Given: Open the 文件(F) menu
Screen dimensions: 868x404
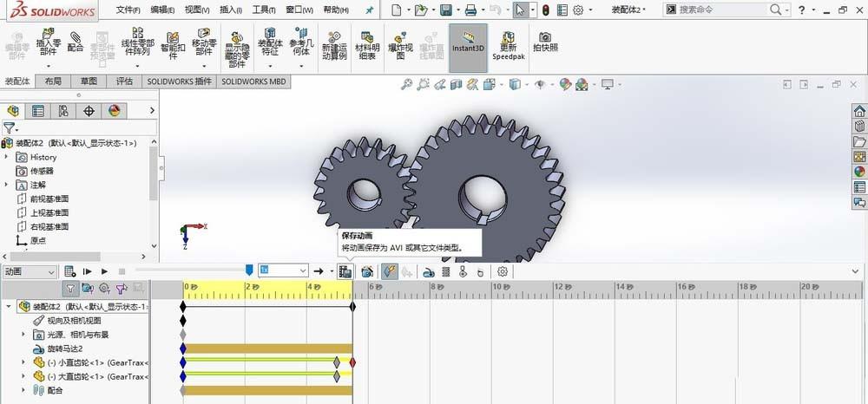Looking at the screenshot, I should coord(128,10).
